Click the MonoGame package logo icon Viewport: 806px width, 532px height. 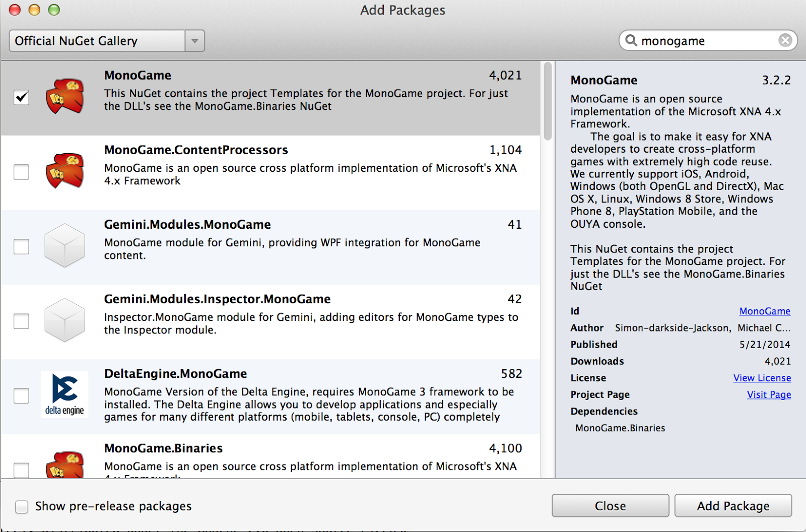coord(64,96)
